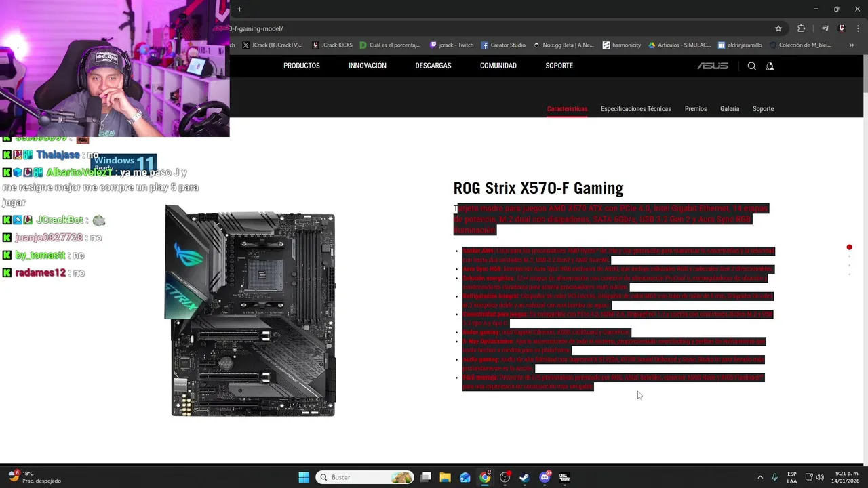Open DESCARGAS menu on ASUS site
This screenshot has width=868, height=488.
(433, 66)
